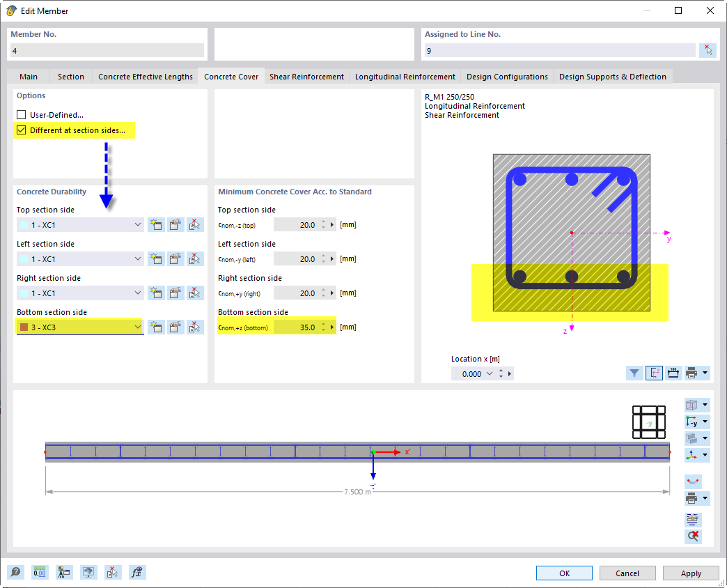Pick durability graphically for Right section side
This screenshot has width=727, height=588.
pyautogui.click(x=195, y=293)
